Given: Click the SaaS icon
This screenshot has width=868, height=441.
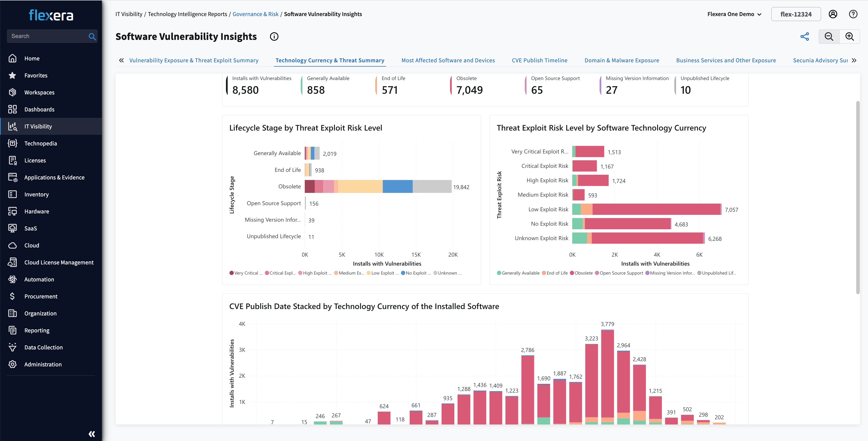Looking at the screenshot, I should (x=13, y=228).
